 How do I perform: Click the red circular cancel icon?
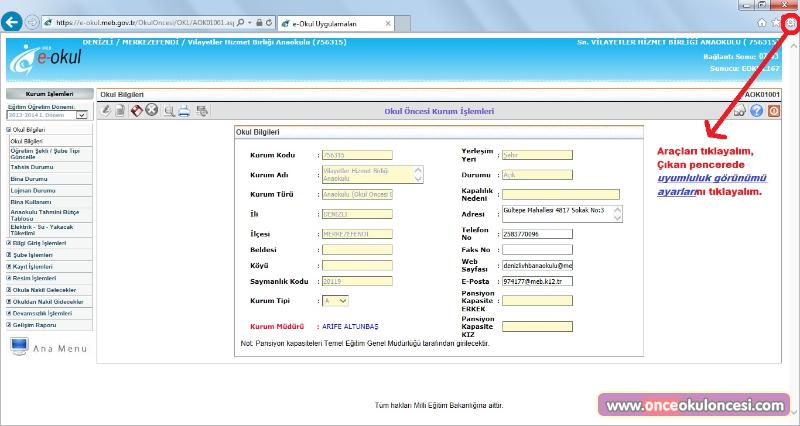[151, 111]
